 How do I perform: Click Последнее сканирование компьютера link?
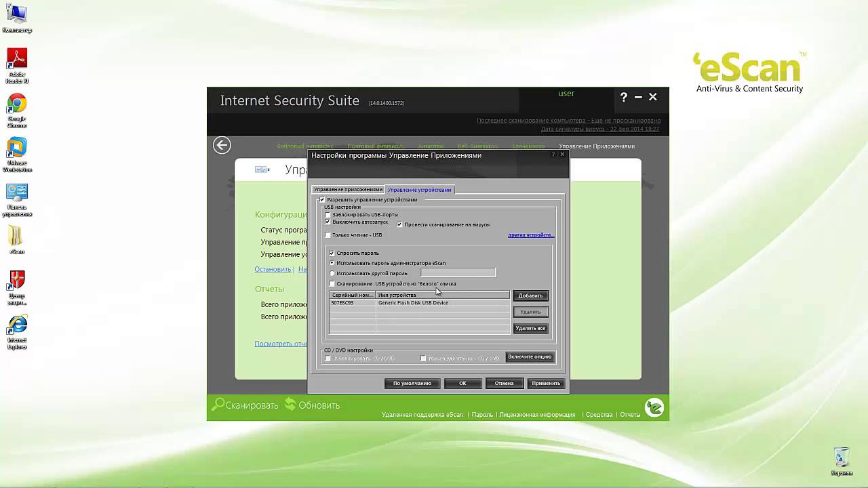[568, 121]
